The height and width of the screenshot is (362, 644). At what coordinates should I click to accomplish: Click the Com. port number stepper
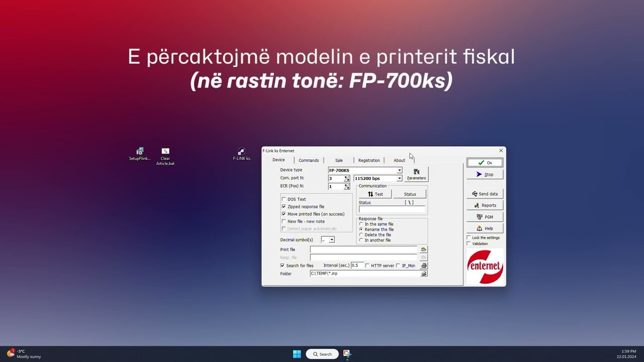(x=347, y=178)
